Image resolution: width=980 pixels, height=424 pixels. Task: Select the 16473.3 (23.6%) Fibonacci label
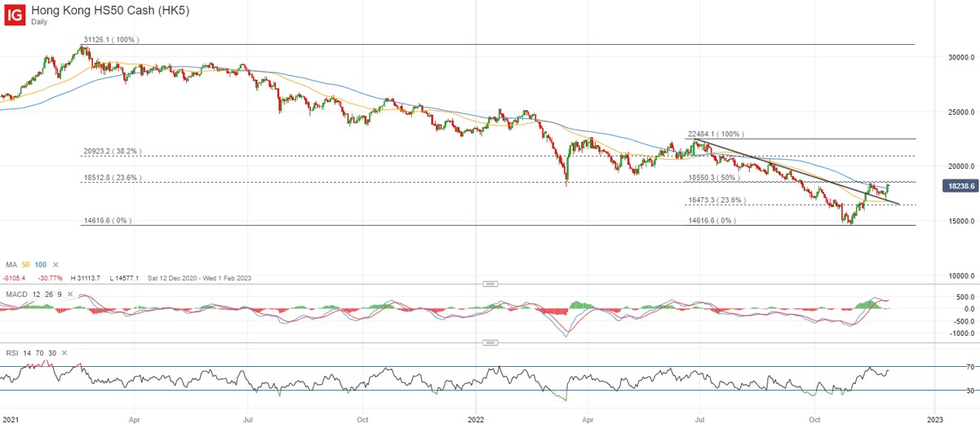click(x=718, y=200)
